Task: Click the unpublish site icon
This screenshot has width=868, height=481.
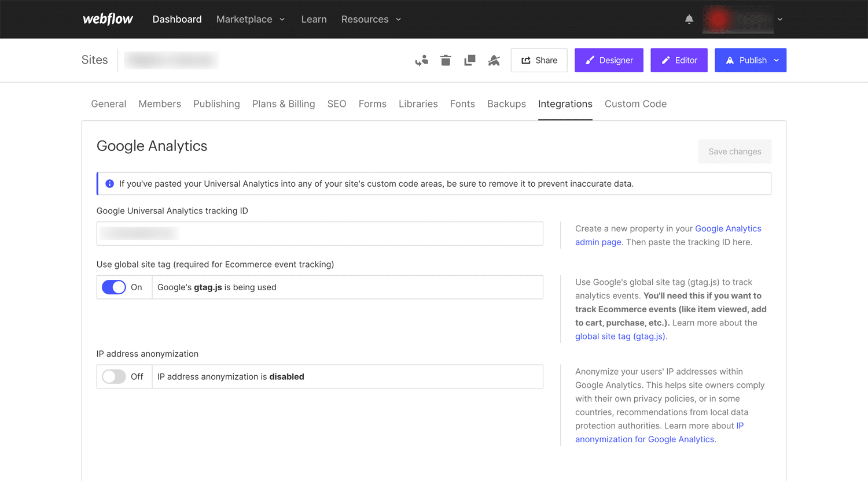Action: (x=494, y=60)
